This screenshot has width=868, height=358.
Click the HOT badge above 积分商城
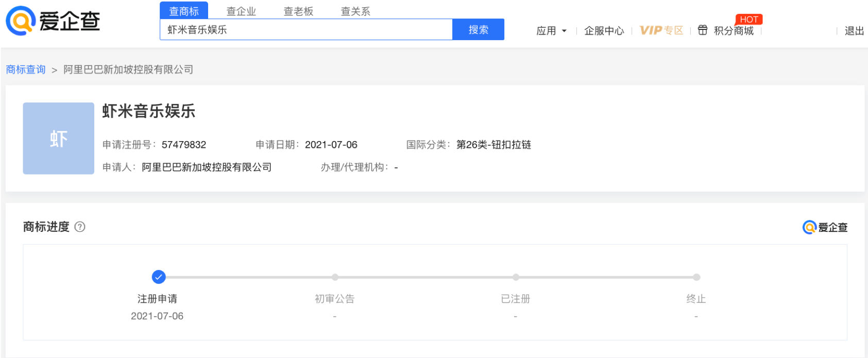click(749, 20)
